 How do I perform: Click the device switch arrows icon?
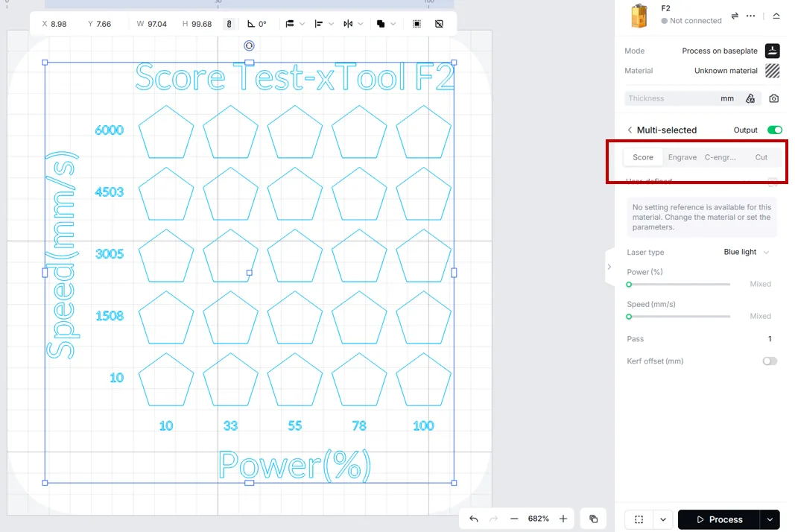pos(735,16)
